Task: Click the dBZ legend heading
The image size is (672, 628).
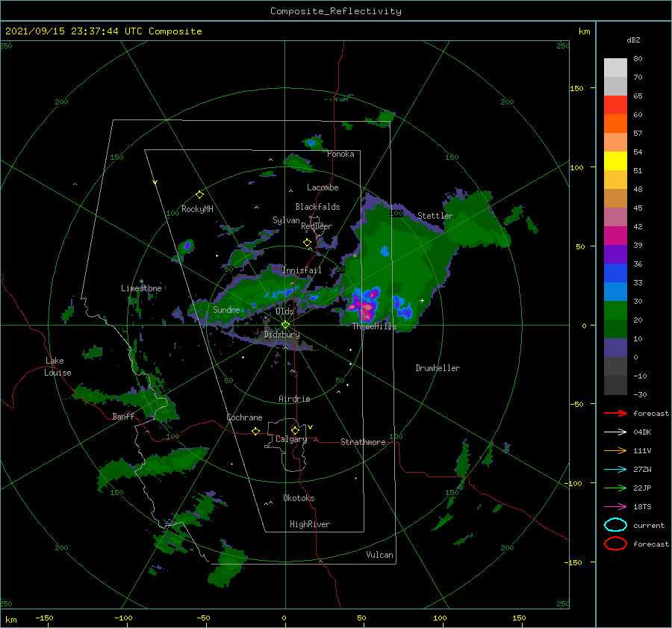Action: click(x=633, y=40)
